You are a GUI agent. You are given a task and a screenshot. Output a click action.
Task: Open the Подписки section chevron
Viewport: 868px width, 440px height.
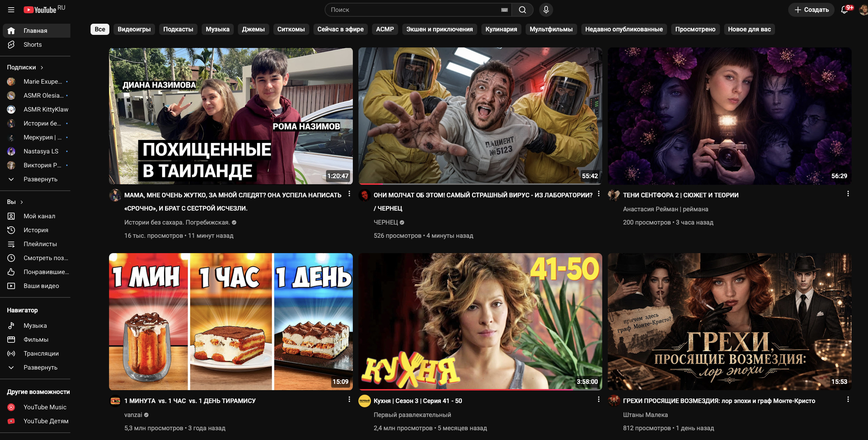(x=42, y=67)
